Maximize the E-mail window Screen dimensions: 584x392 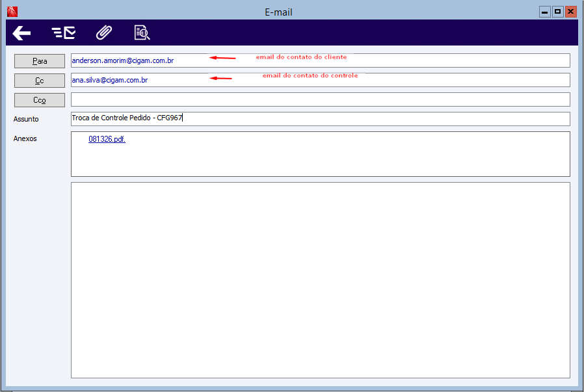[x=557, y=12]
